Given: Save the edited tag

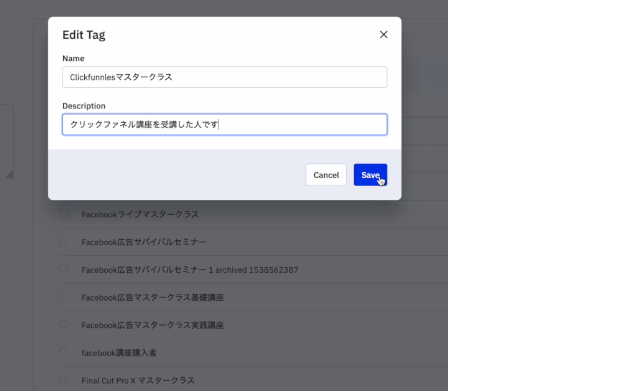Looking at the screenshot, I should tap(370, 175).
